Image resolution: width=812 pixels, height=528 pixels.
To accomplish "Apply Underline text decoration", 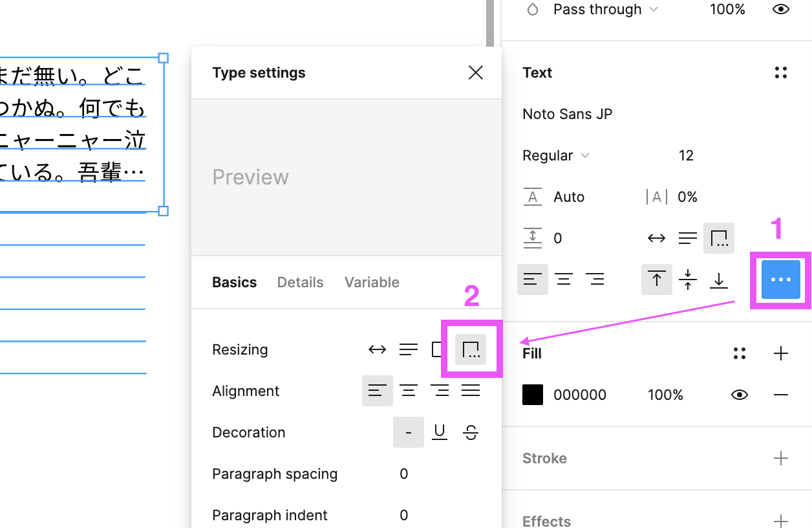I will (x=440, y=432).
